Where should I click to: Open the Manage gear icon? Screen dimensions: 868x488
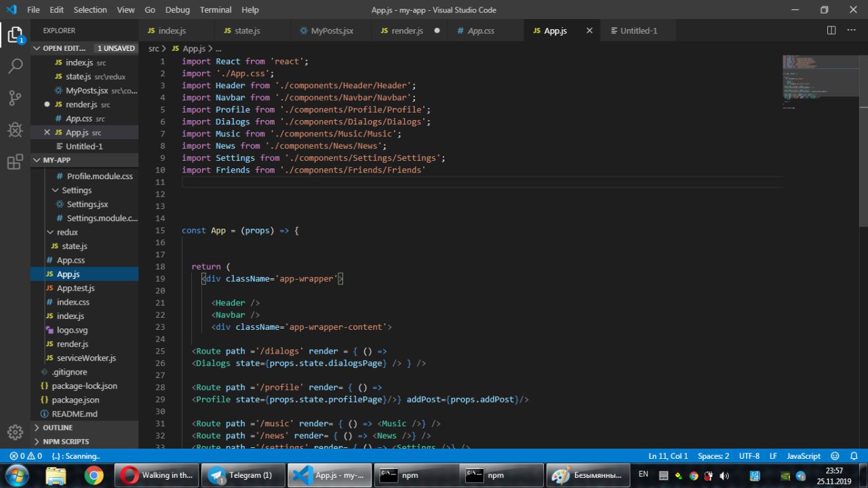[15, 432]
